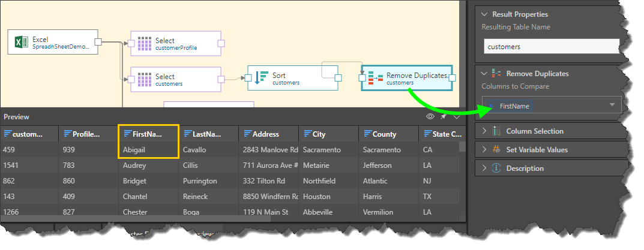Click the Select customerProfile table icon
Image resolution: width=644 pixels, height=250 pixels.
coord(144,44)
